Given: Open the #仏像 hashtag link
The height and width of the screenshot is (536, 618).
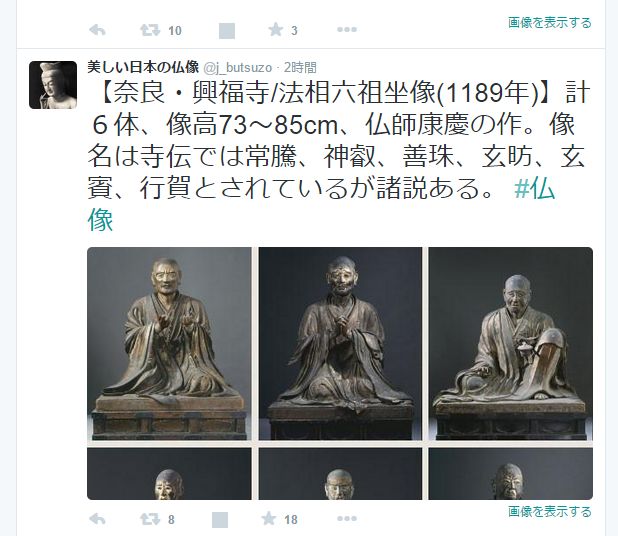Looking at the screenshot, I should (x=321, y=204).
